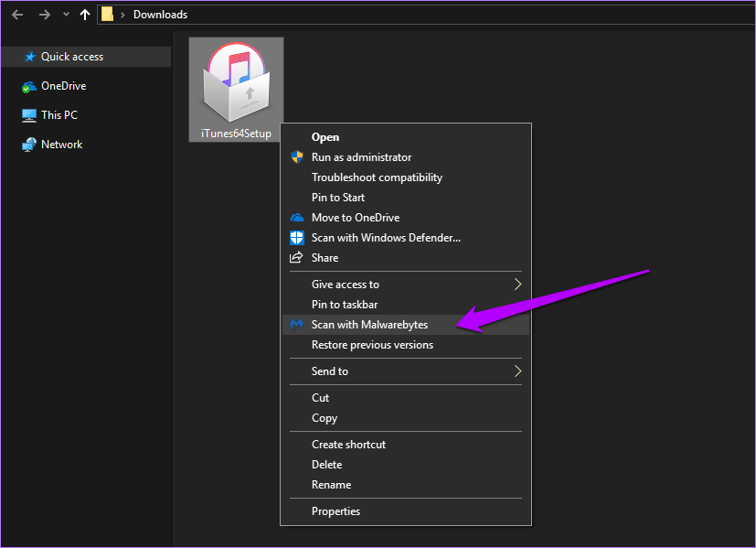Open the recent locations dropdown arrow
Screen dimensions: 756x548
[66, 15]
